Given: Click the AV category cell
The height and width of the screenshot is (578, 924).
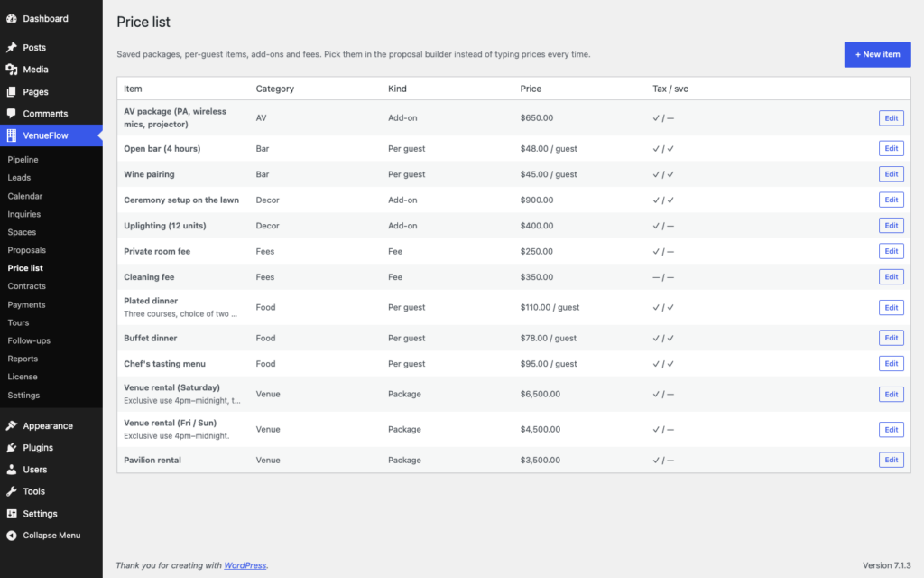Looking at the screenshot, I should tap(261, 118).
